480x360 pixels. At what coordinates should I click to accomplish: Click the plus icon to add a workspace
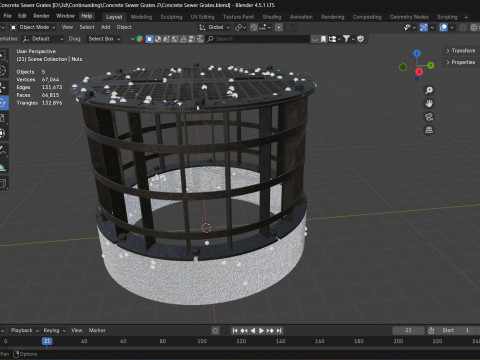[x=466, y=17]
